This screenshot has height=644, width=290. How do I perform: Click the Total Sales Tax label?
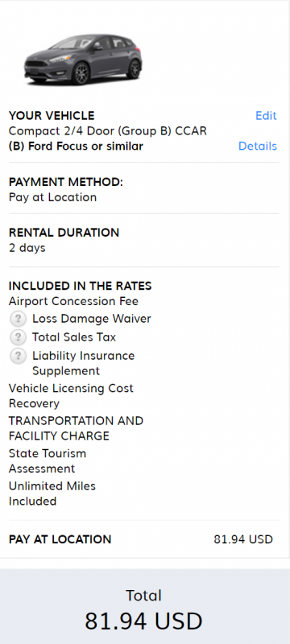point(74,337)
